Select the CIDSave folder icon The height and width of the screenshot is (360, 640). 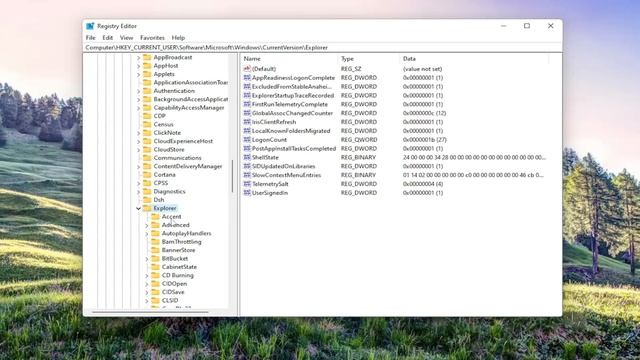pyautogui.click(x=156, y=292)
